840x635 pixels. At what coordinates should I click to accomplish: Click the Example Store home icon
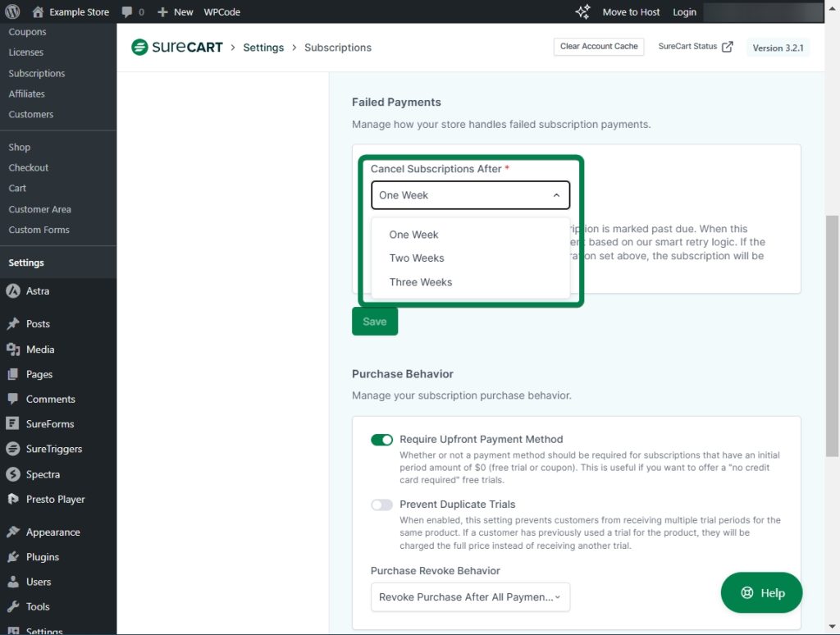(x=38, y=11)
